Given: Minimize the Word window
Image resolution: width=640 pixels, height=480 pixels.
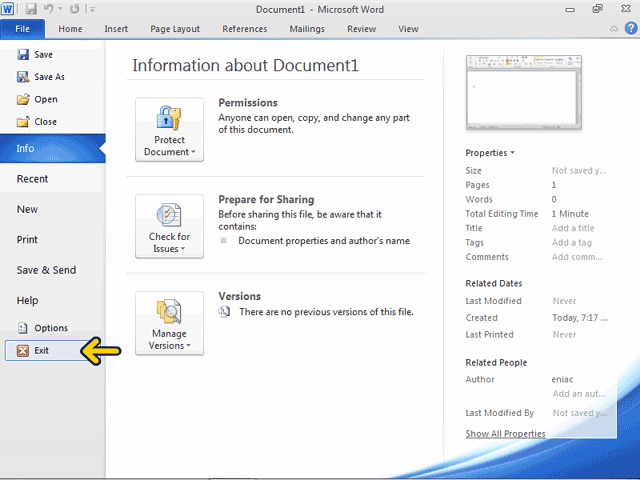Looking at the screenshot, I should pos(570,9).
